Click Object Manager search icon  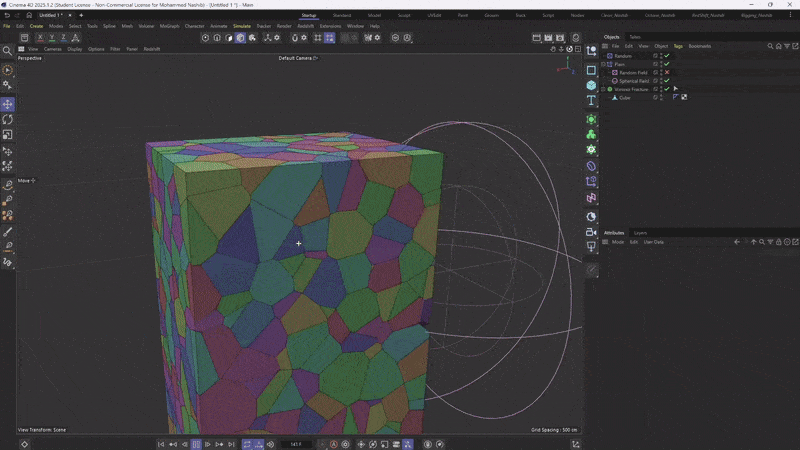tap(770, 46)
